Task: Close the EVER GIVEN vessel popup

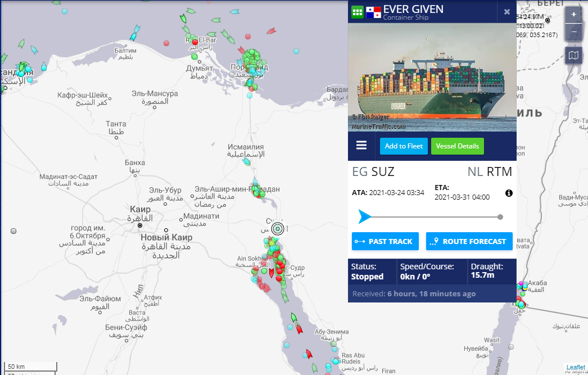Action: pos(506,12)
